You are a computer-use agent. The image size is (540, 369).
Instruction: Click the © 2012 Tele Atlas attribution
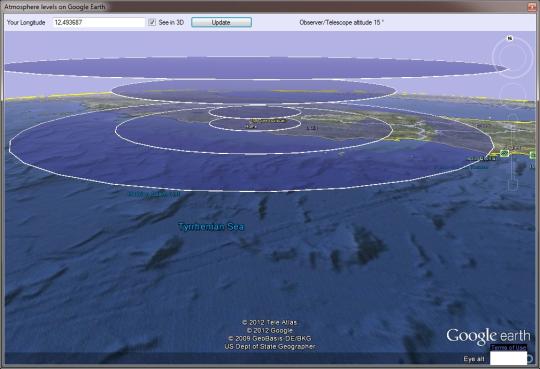pyautogui.click(x=270, y=322)
